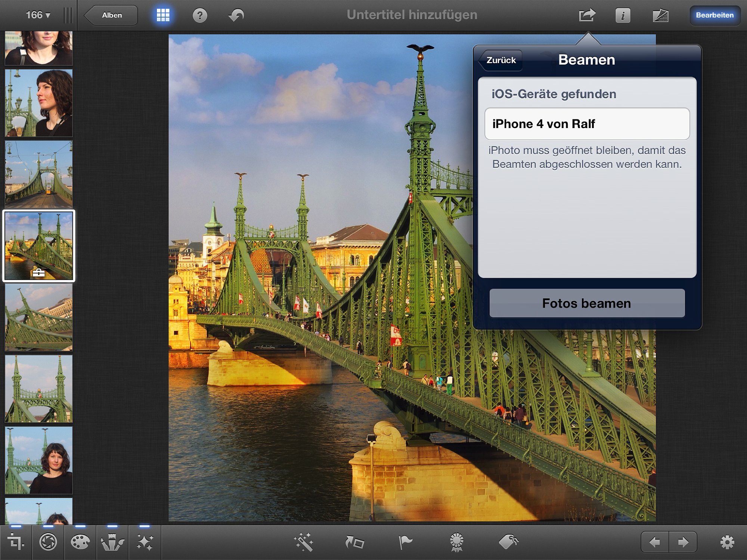The height and width of the screenshot is (560, 747).
Task: Go back to Alben
Action: point(111,15)
